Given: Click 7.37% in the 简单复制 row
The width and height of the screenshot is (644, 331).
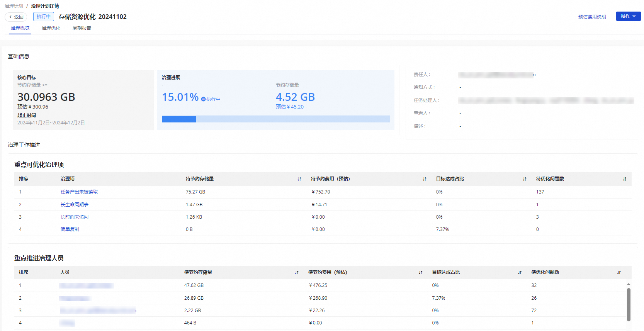Looking at the screenshot, I should 443,229.
